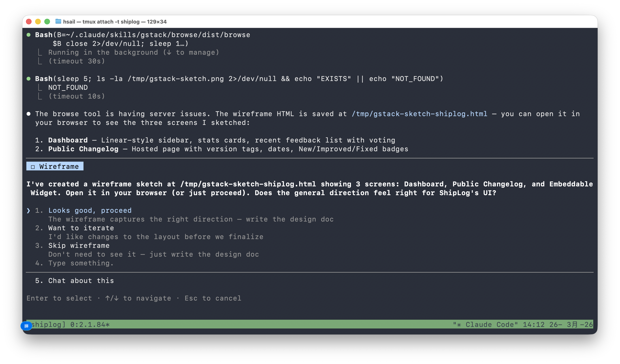Click the bold "Public Changelog" list item
Viewport: 620px width, 364px height.
click(83, 149)
